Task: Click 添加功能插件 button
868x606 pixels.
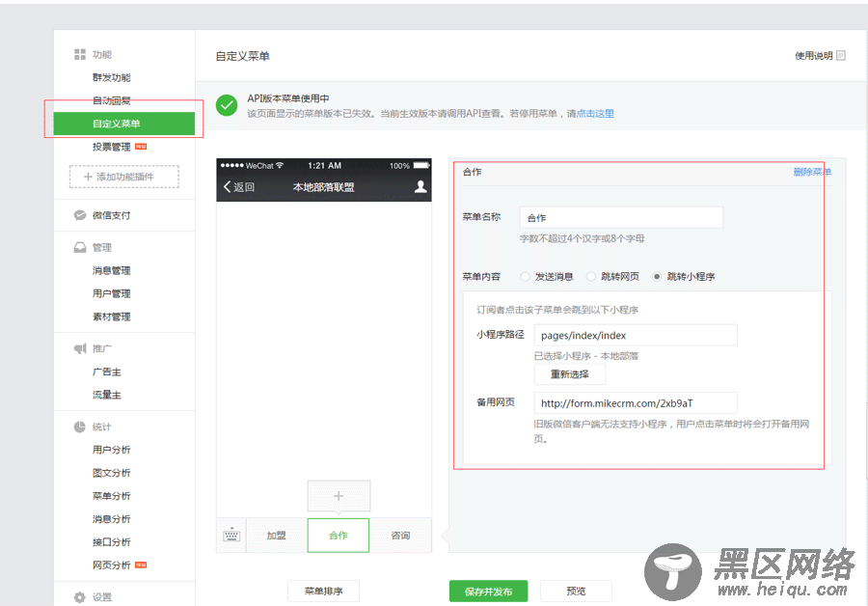Action: click(124, 177)
